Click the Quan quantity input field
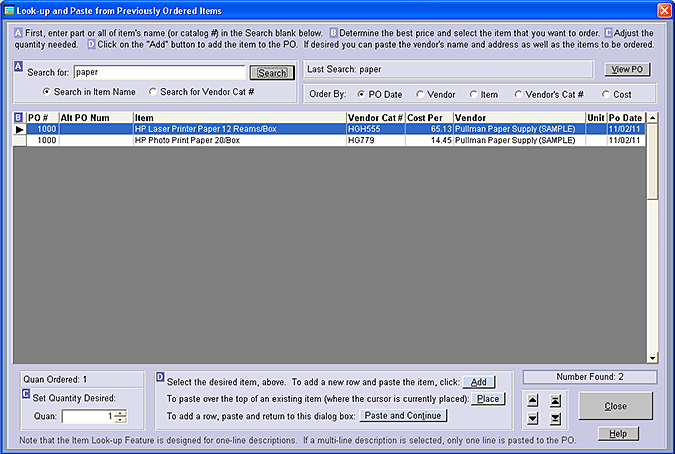Viewport: 675px width, 454px height. (x=88, y=416)
